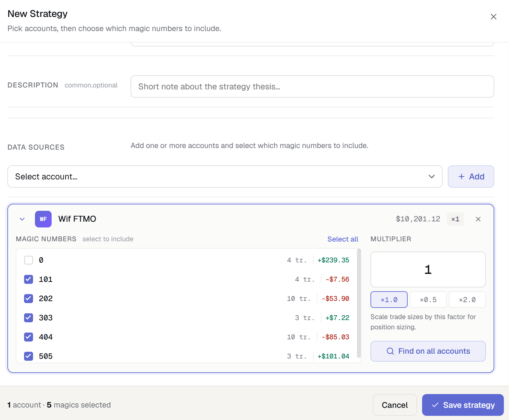The width and height of the screenshot is (509, 420).
Task: Click the checkmark icon on Save strategy
Action: coord(435,405)
